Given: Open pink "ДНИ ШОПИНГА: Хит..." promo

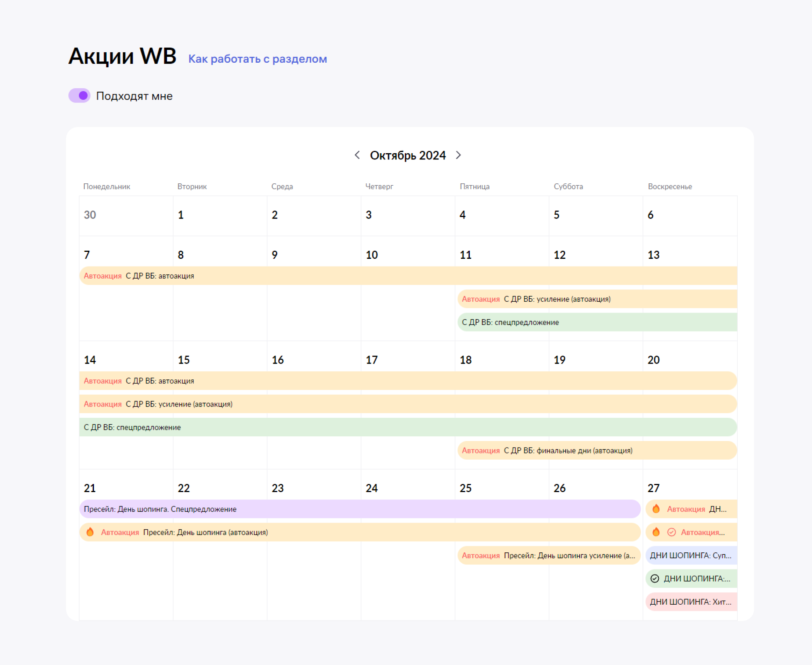Looking at the screenshot, I should pyautogui.click(x=691, y=602).
